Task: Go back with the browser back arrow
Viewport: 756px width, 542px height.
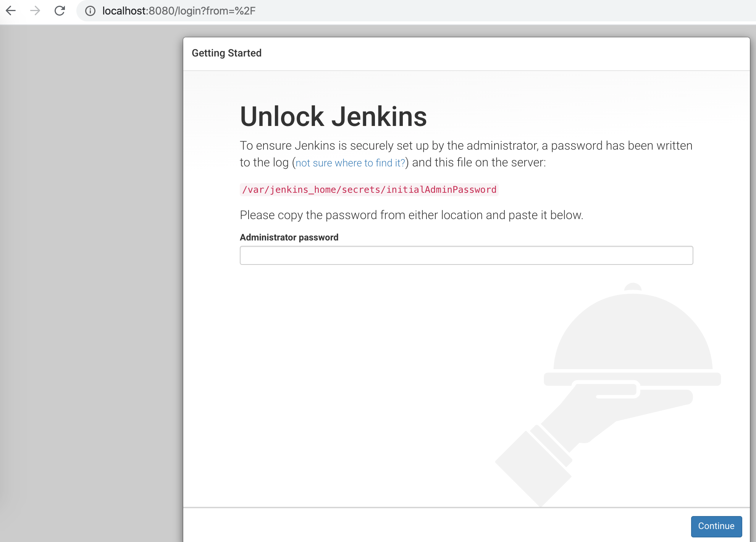Action: pyautogui.click(x=11, y=11)
